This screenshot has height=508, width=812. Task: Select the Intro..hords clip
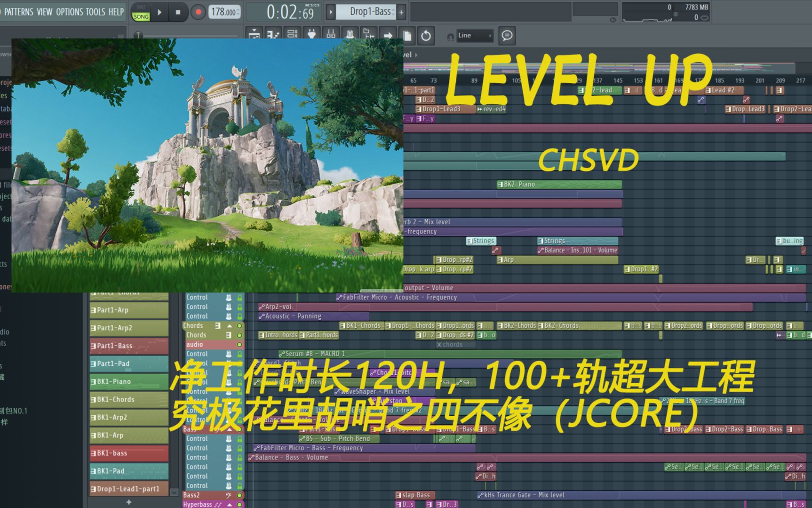click(278, 335)
